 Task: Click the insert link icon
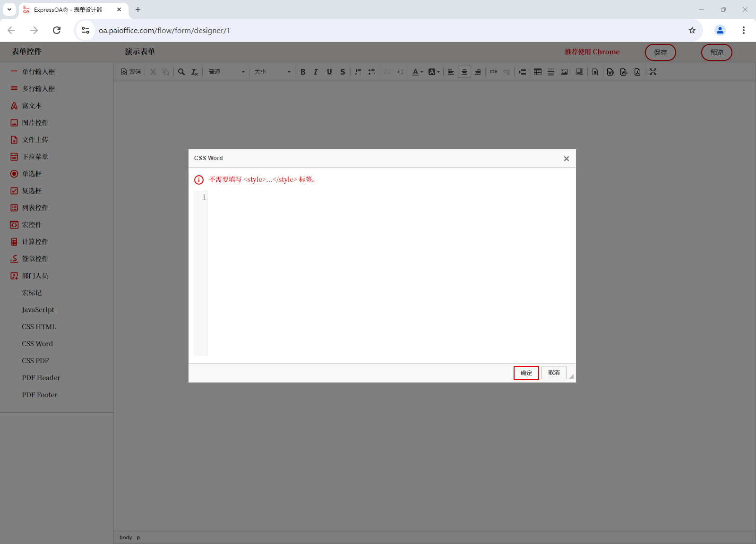coord(493,72)
